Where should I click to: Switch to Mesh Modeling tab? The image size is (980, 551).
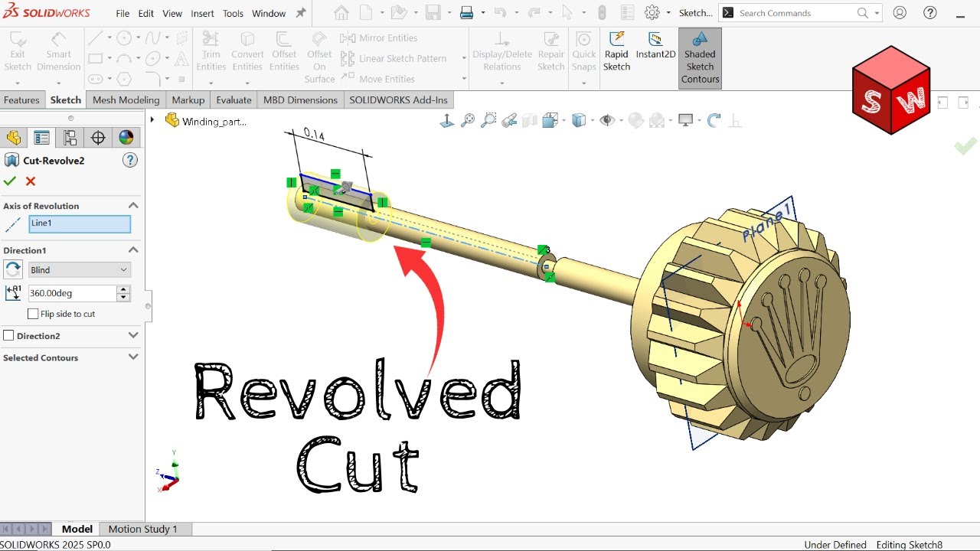pos(126,99)
